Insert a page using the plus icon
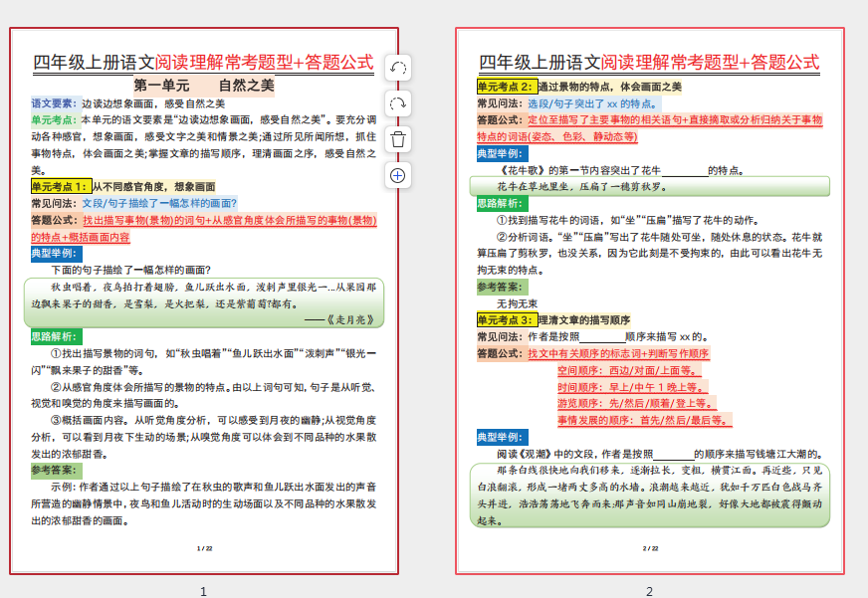 397,175
